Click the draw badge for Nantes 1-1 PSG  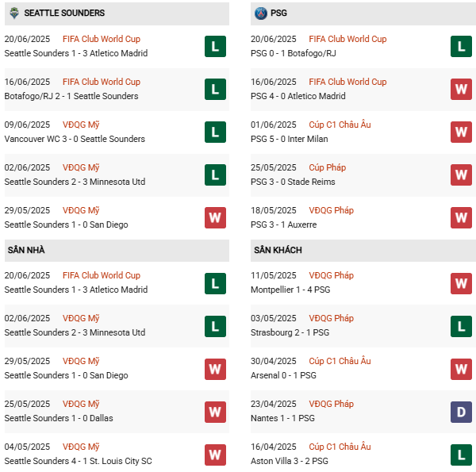[x=461, y=411]
